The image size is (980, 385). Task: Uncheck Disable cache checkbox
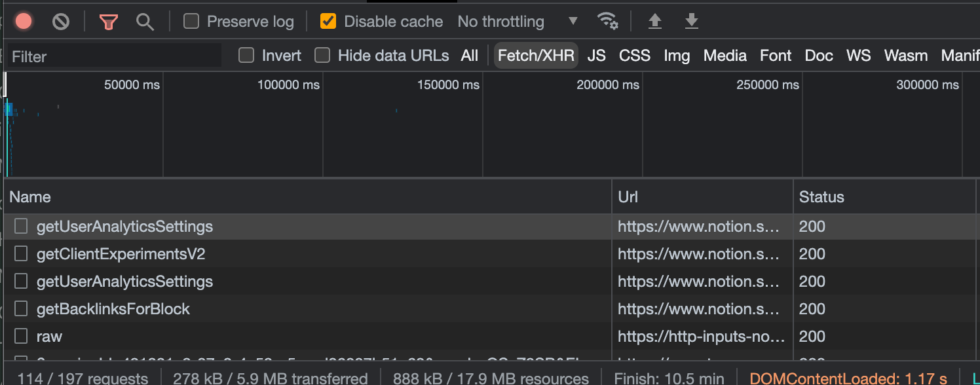[x=328, y=22]
